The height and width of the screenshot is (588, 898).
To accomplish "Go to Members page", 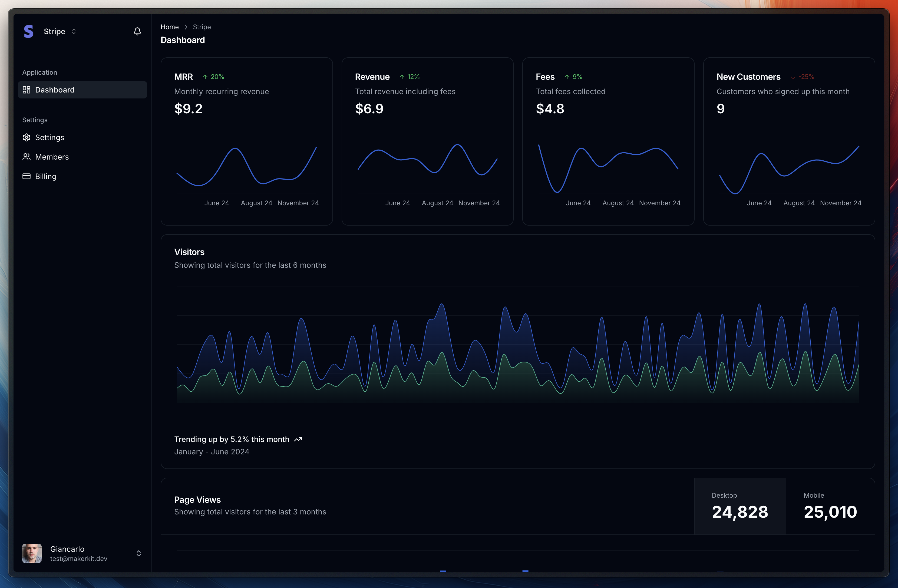I will (x=82, y=157).
